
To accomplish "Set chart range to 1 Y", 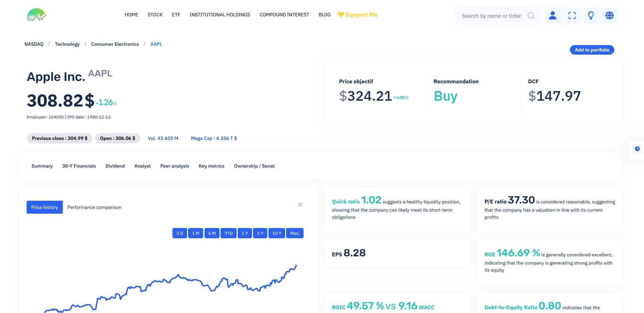I will point(245,233).
